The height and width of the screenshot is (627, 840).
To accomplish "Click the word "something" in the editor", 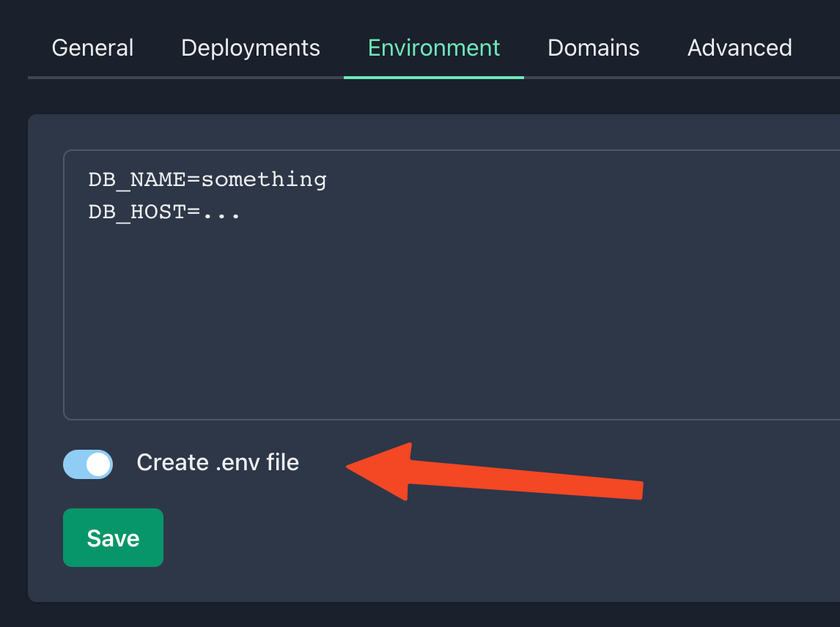I will point(264,179).
